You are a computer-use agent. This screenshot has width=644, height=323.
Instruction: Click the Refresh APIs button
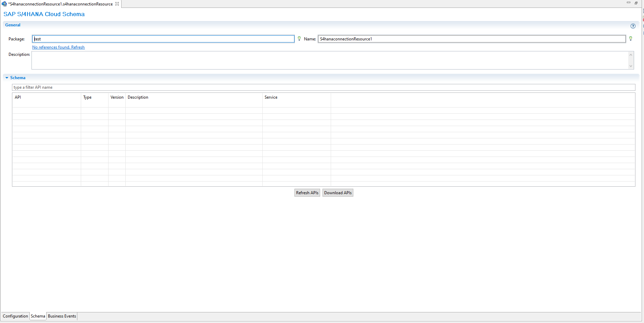point(307,193)
